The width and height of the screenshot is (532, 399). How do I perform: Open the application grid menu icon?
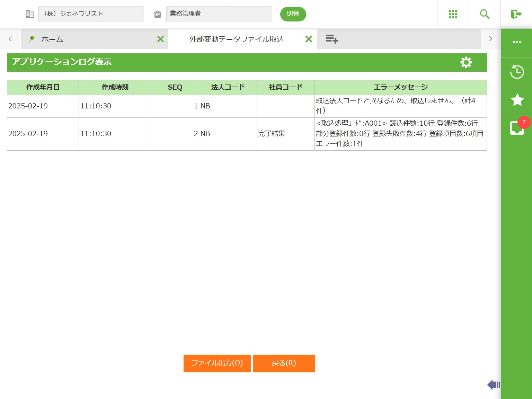tap(453, 14)
